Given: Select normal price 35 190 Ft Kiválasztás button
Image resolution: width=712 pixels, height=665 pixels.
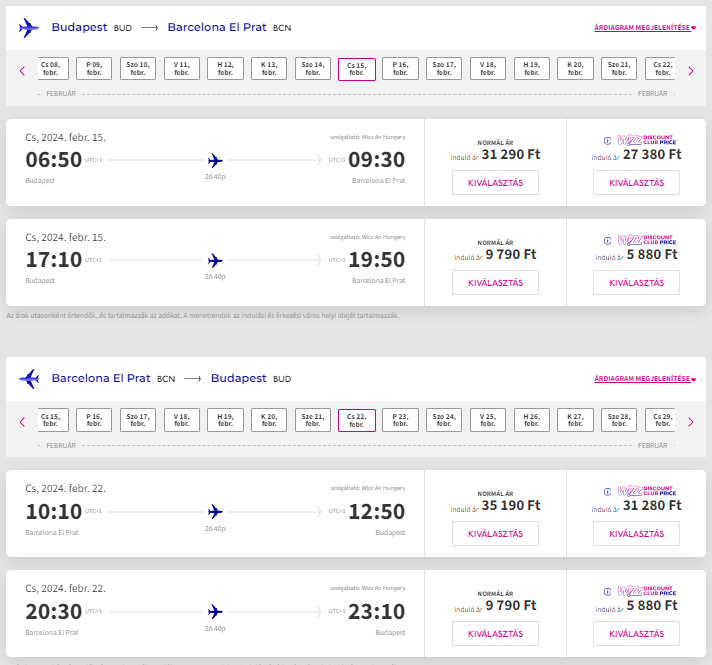Looking at the screenshot, I should point(495,534).
